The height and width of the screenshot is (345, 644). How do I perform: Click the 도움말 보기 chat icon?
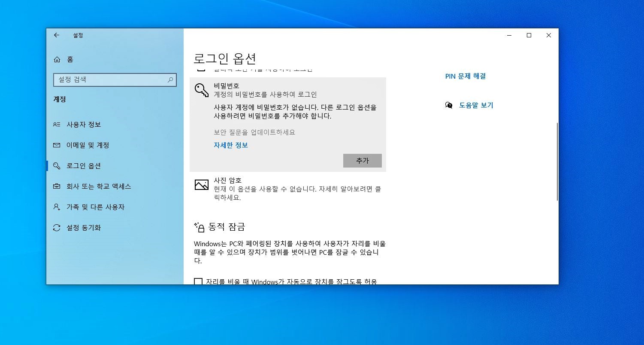[x=449, y=105]
